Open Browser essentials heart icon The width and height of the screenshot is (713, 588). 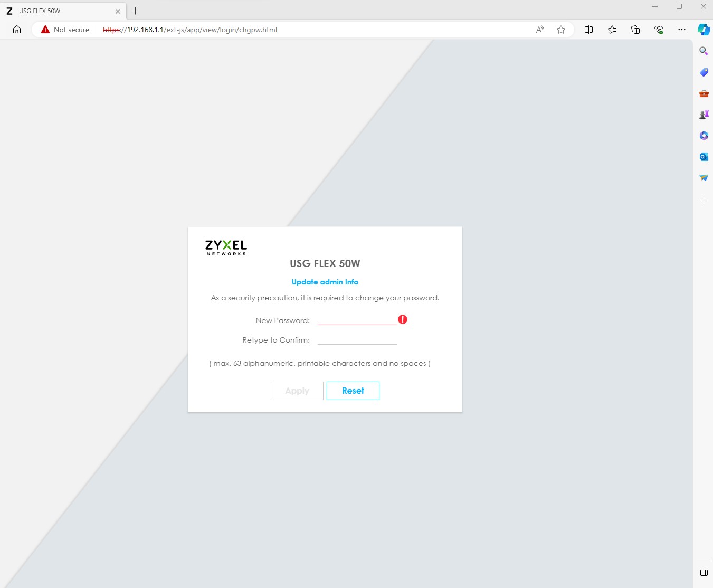(659, 30)
